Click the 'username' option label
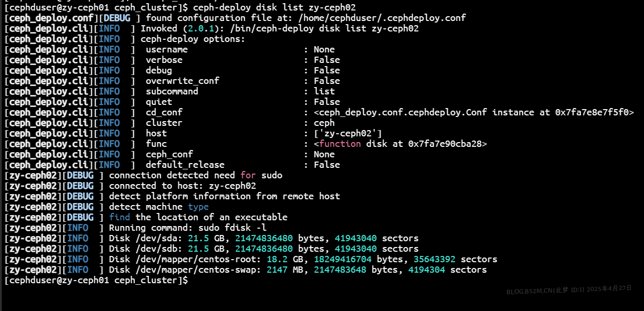Viewport: 644px width, 311px height. point(166,49)
